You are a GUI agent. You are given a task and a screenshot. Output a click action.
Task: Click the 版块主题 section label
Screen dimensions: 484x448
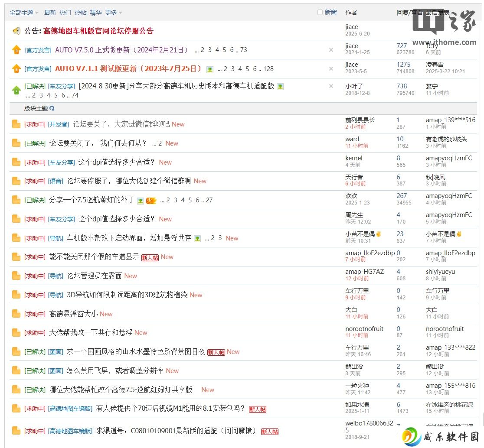pos(36,108)
